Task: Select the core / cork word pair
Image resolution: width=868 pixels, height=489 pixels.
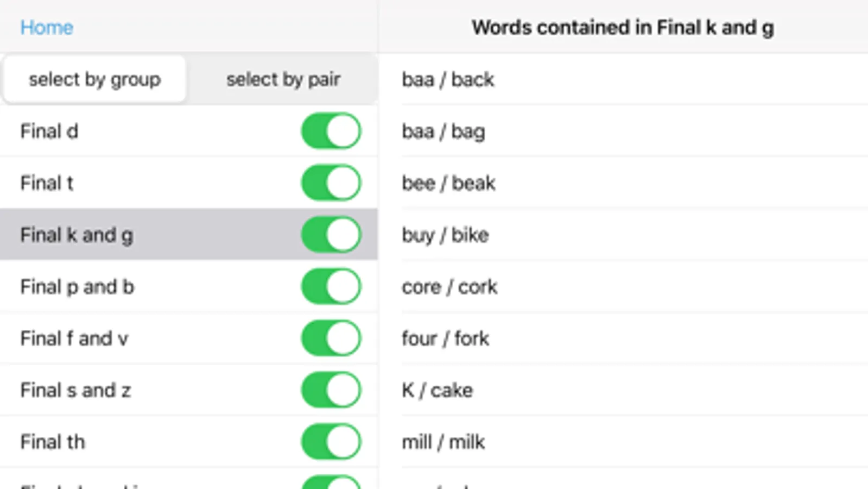Action: (x=449, y=286)
